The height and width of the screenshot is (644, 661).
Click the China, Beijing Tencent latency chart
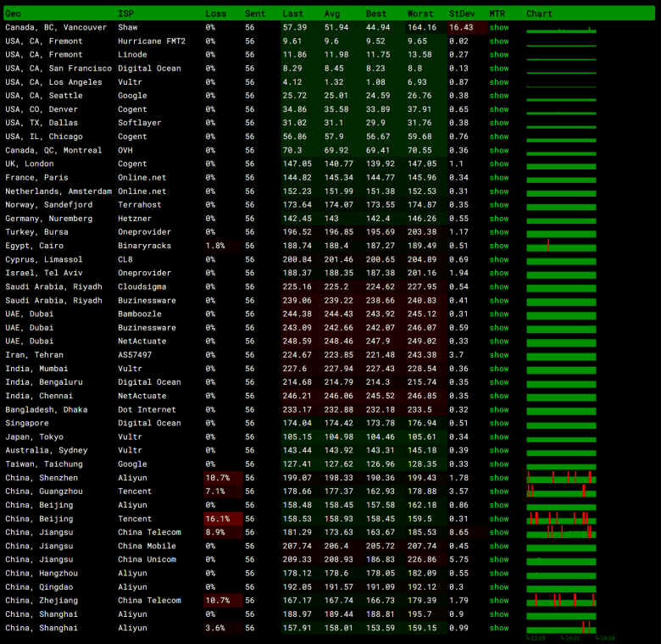(561, 519)
